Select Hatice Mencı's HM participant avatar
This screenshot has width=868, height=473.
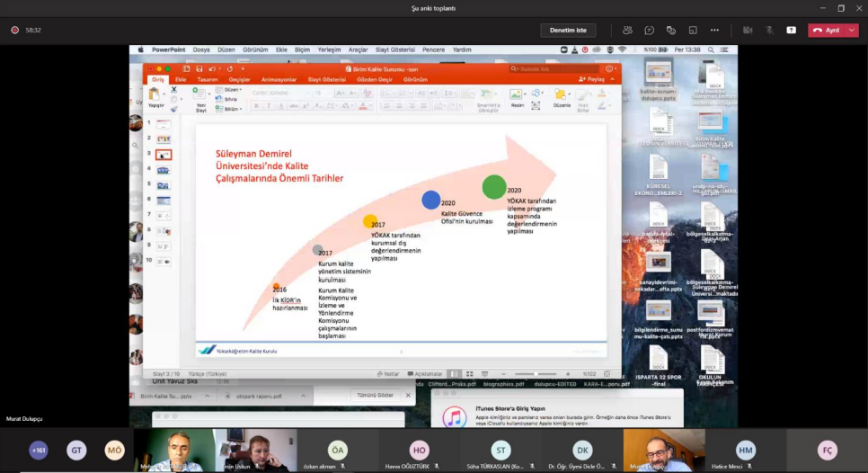click(746, 451)
